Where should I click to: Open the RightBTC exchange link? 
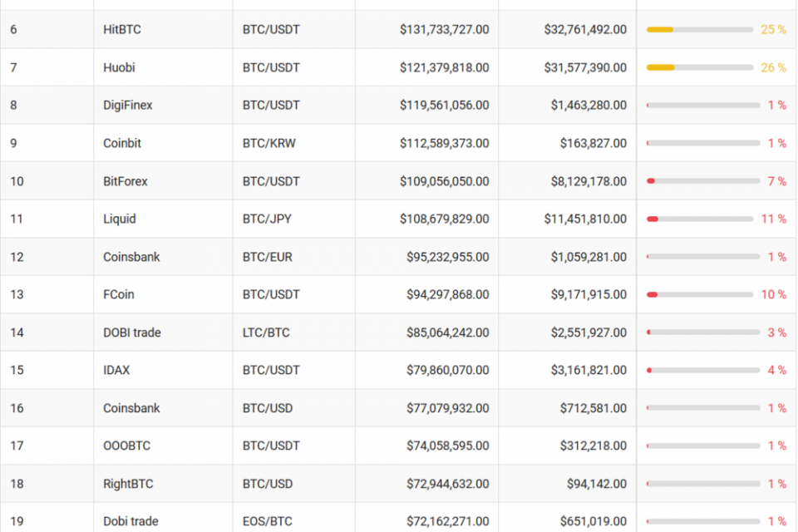tap(128, 484)
